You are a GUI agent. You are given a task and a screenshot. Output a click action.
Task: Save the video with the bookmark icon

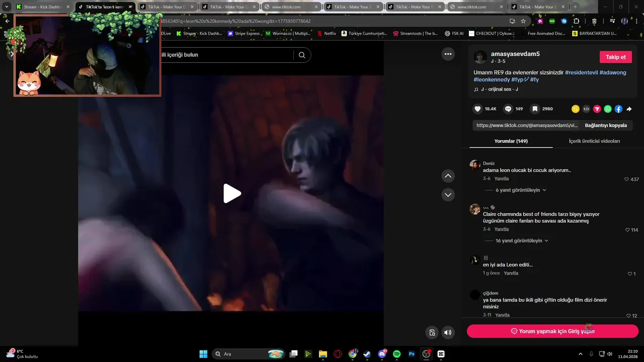click(x=535, y=109)
